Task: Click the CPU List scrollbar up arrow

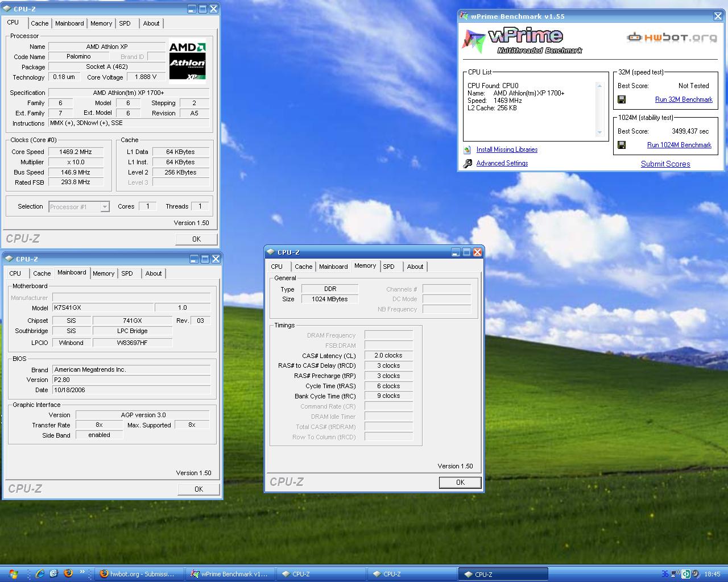Action: [x=599, y=86]
